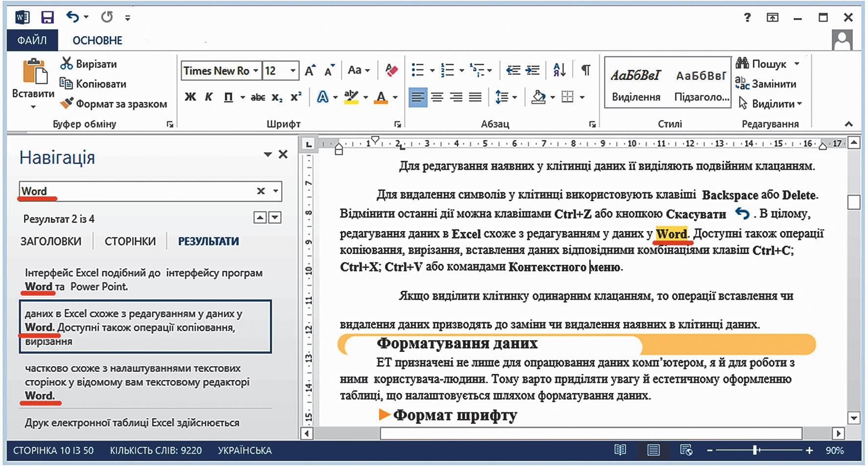Switch to the РЕЗУЛЬТАТИ navigation tab
The width and height of the screenshot is (868, 466).
pos(209,241)
